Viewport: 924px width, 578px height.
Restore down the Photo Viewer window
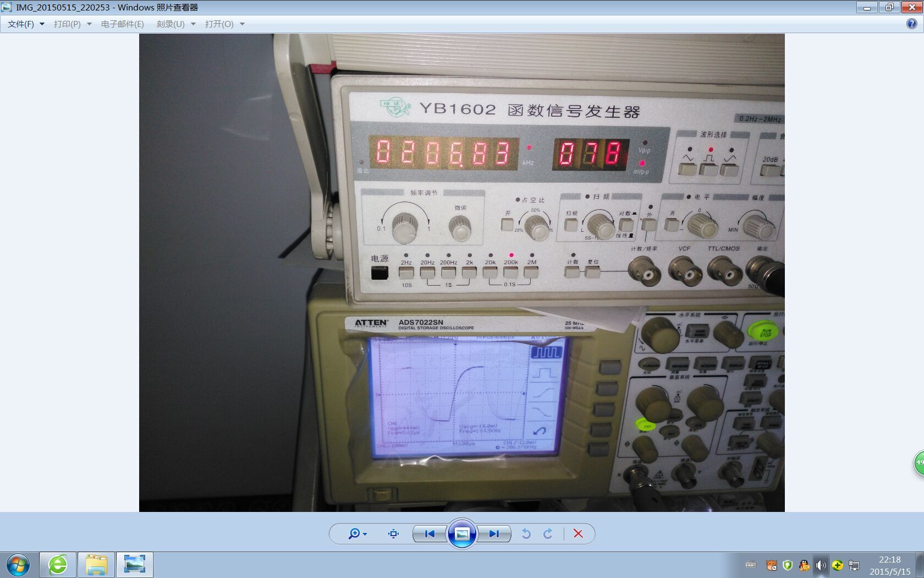point(889,7)
